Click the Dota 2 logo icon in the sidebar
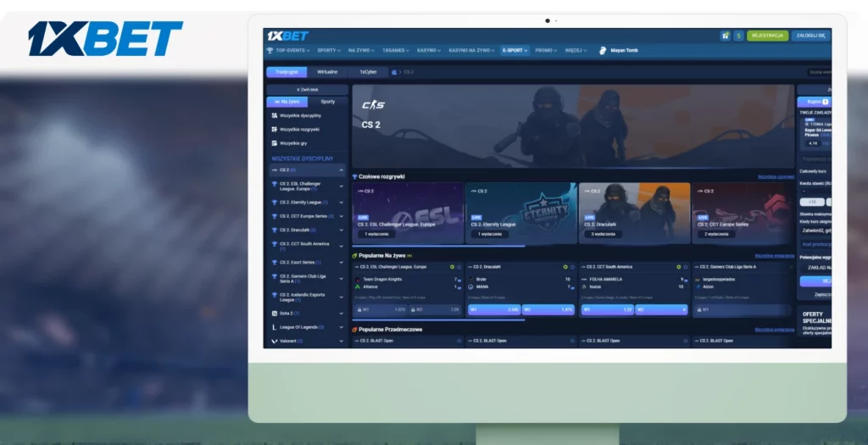This screenshot has width=868, height=445. [274, 314]
